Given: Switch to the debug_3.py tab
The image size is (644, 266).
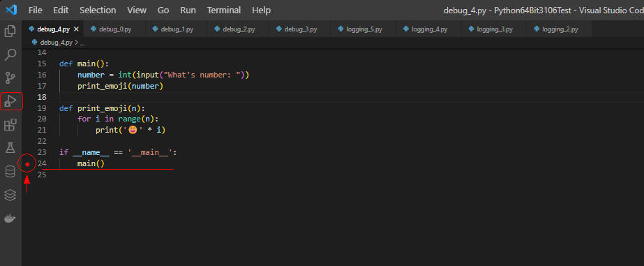Looking at the screenshot, I should coord(300,29).
